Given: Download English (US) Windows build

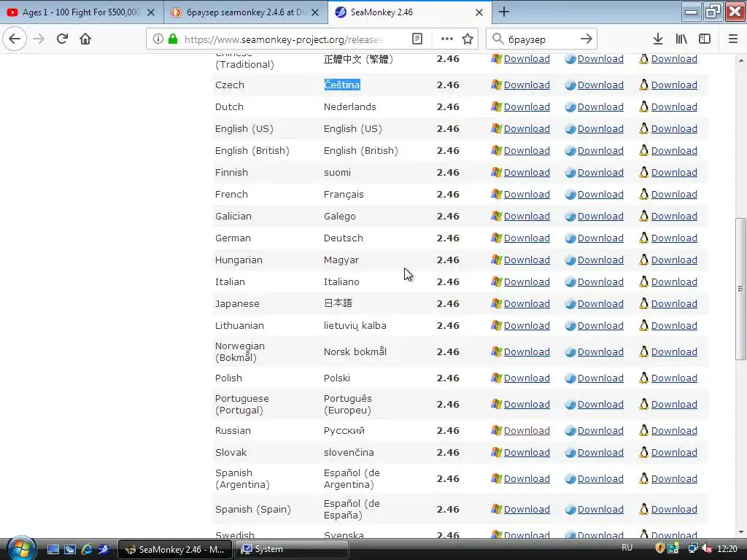Looking at the screenshot, I should click(x=527, y=128).
